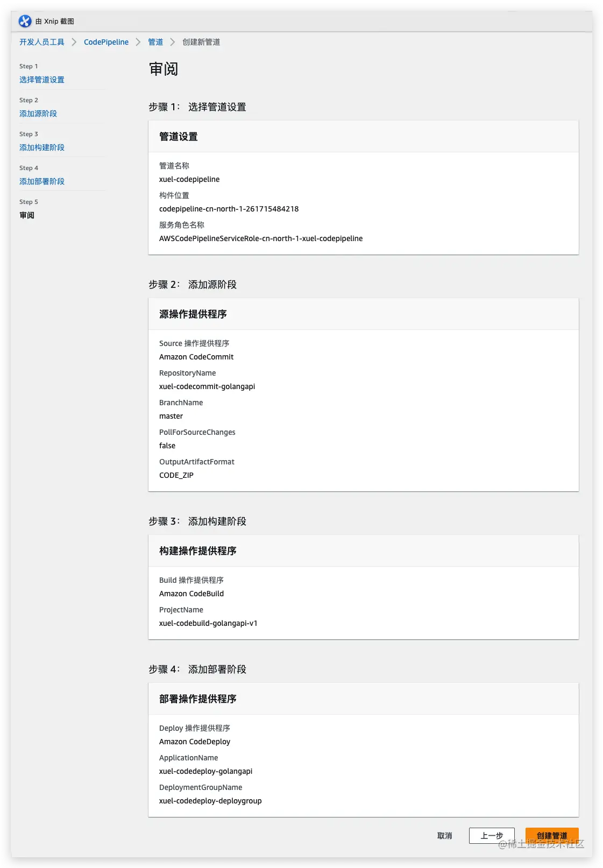
Task: Click 取消 button
Action: [445, 836]
